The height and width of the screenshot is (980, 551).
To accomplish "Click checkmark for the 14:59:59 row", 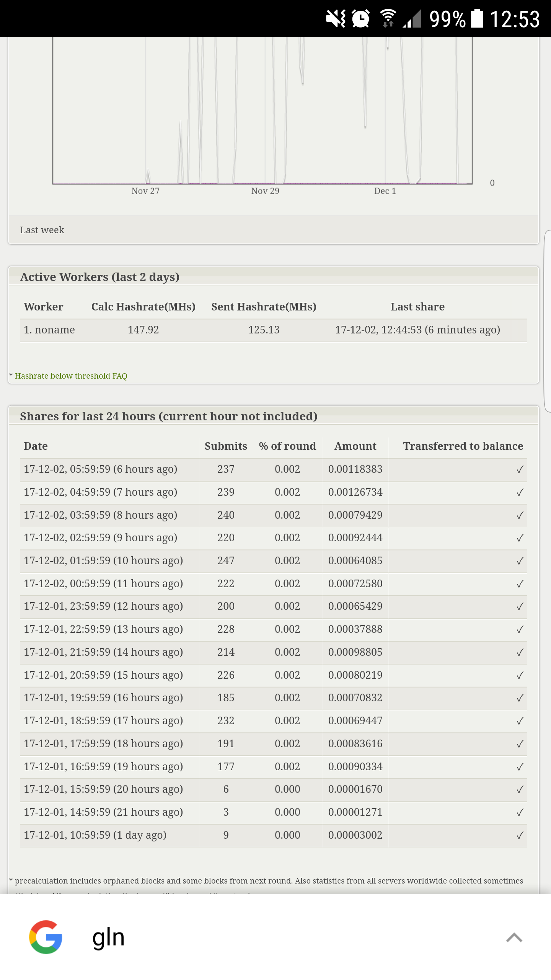I will click(x=520, y=813).
